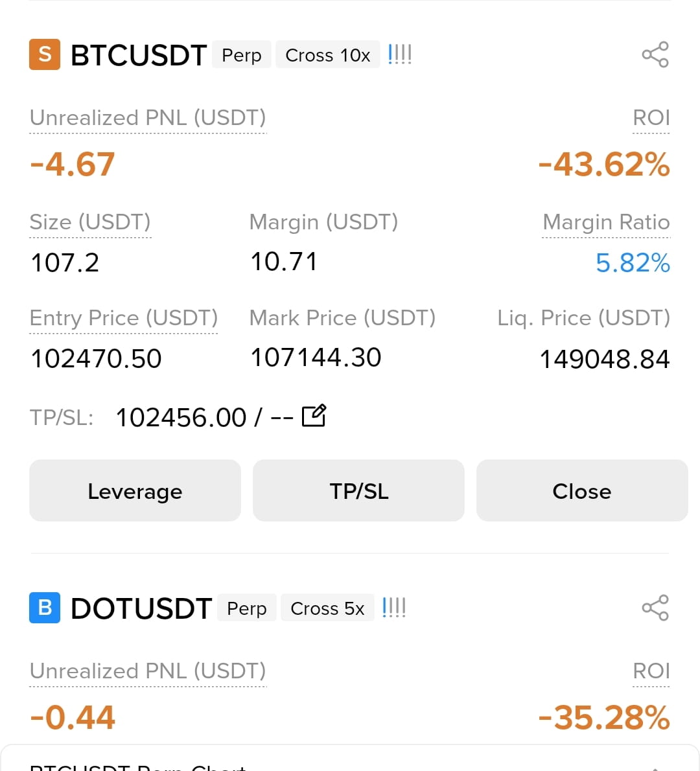Open the Leverage settings button
The width and height of the screenshot is (700, 771).
pyautogui.click(x=135, y=490)
